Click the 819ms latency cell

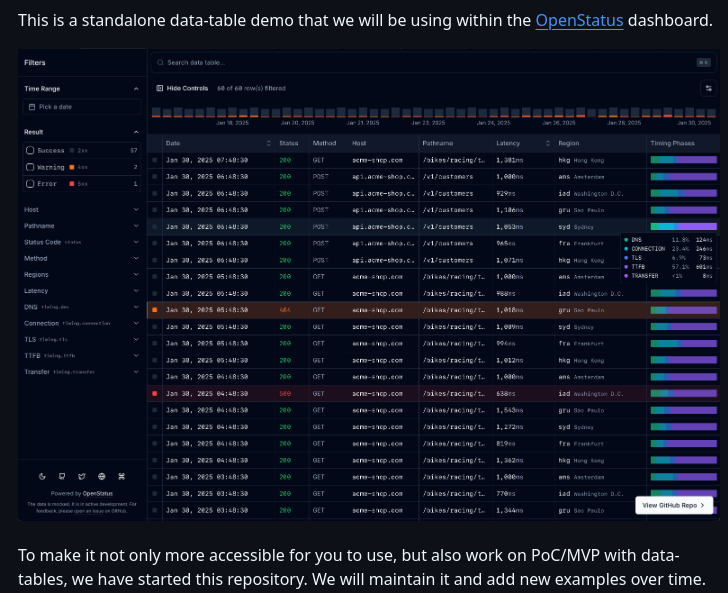click(505, 444)
